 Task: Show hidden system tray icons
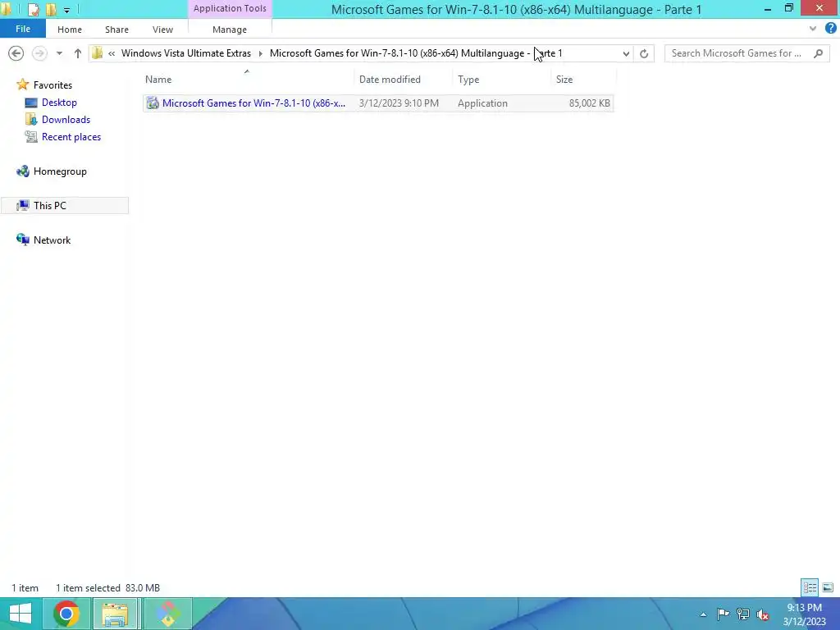click(x=703, y=614)
